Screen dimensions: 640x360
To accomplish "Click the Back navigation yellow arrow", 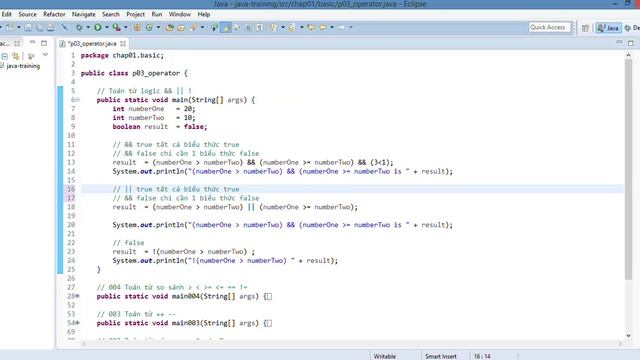I will [323, 27].
